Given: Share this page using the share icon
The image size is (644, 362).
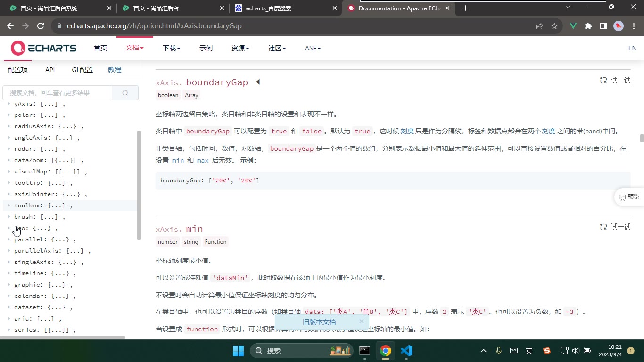Looking at the screenshot, I should click(539, 26).
